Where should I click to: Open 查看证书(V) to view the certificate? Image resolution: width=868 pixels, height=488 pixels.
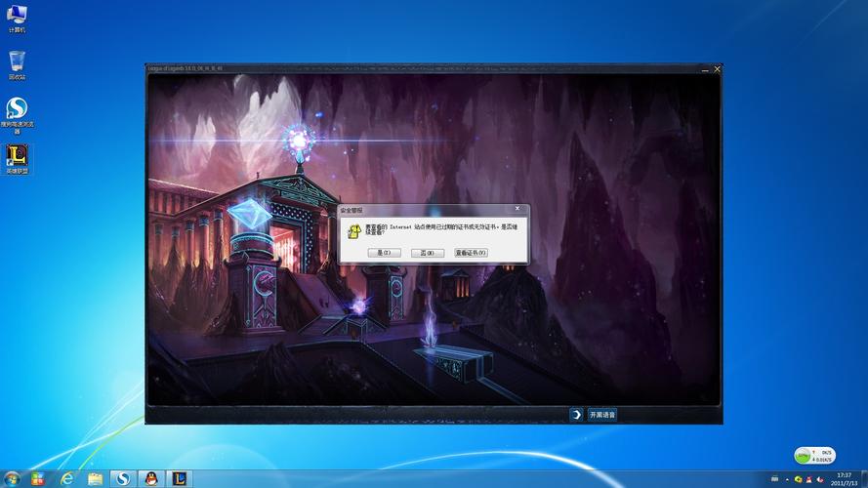pos(471,253)
